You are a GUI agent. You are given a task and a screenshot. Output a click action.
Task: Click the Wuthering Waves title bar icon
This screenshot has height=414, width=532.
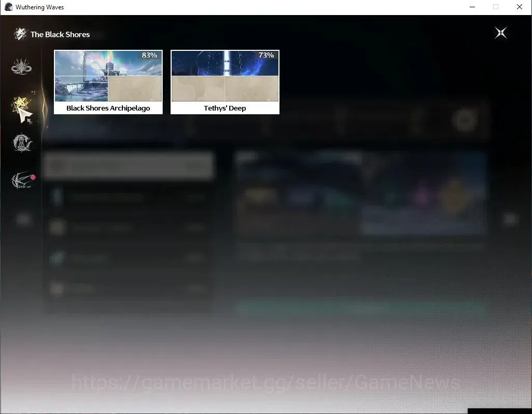tap(8, 7)
